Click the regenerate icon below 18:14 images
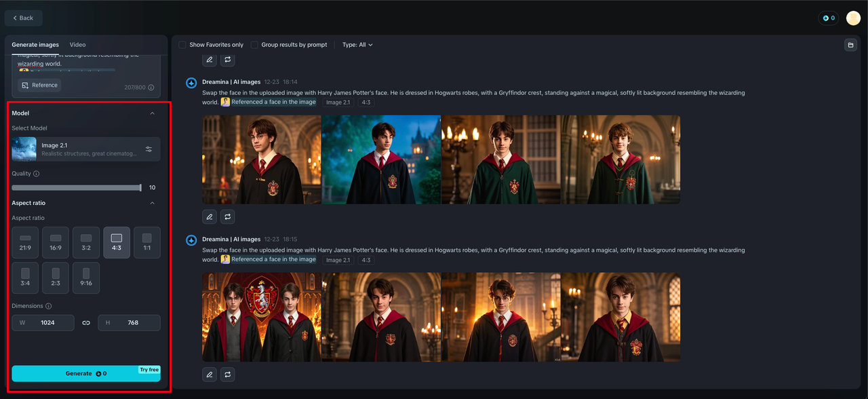The height and width of the screenshot is (399, 868). coord(228,217)
